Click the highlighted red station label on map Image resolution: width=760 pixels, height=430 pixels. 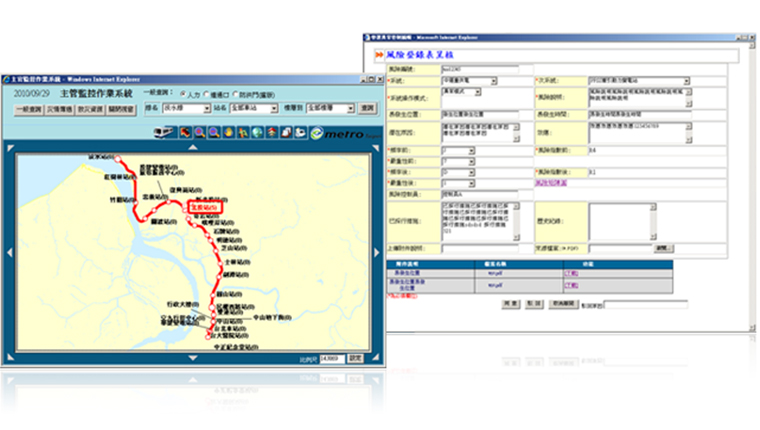click(205, 206)
